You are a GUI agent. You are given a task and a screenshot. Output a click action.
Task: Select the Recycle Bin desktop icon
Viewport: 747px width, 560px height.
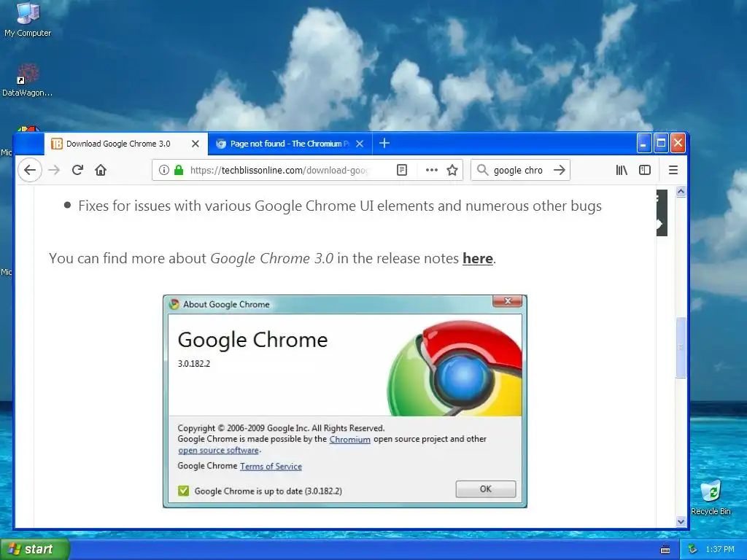pyautogui.click(x=711, y=497)
